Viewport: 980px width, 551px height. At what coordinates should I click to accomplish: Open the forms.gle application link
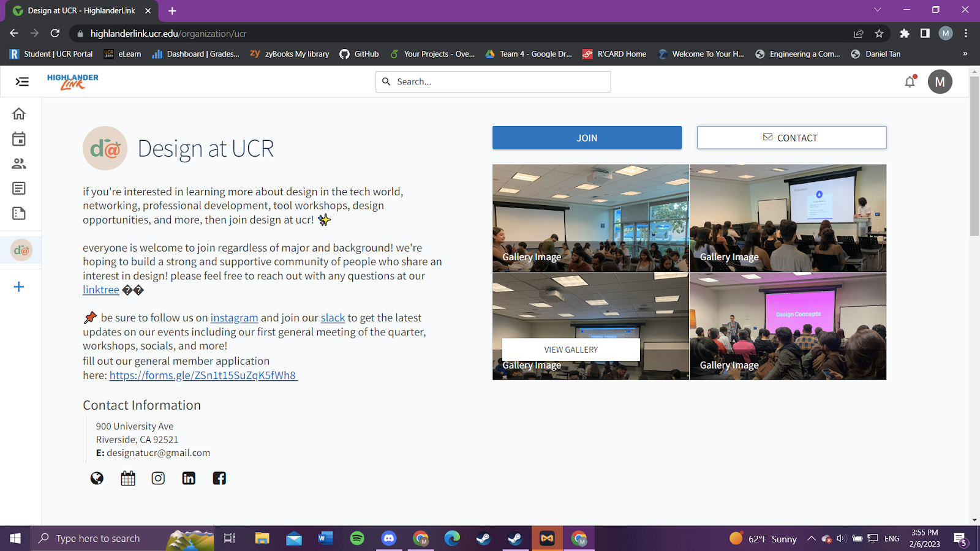click(x=203, y=375)
